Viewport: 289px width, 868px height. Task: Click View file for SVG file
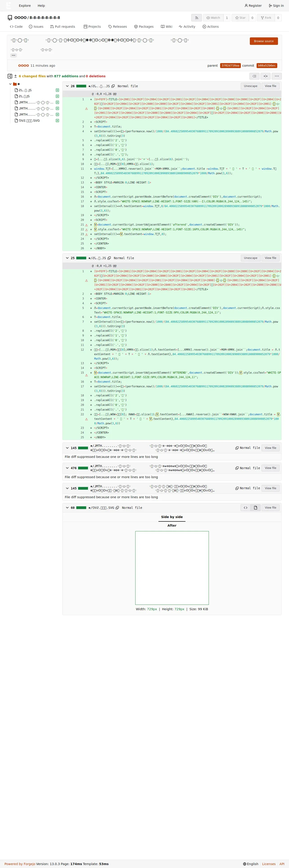[271, 508]
